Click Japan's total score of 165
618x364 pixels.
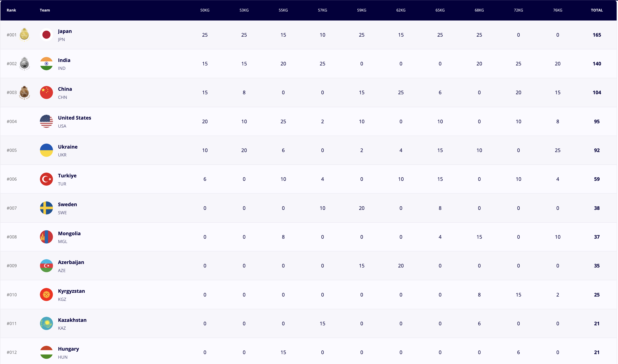(x=597, y=35)
